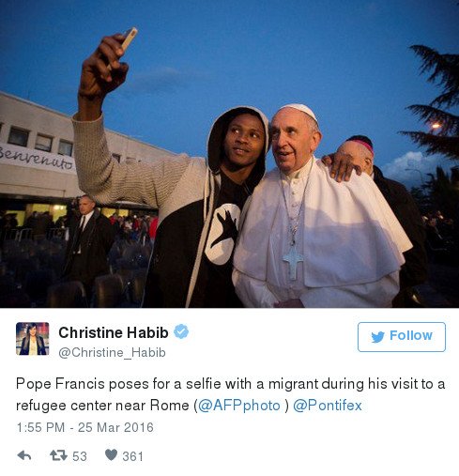Open Christine Habib's profile picture

pyautogui.click(x=33, y=339)
